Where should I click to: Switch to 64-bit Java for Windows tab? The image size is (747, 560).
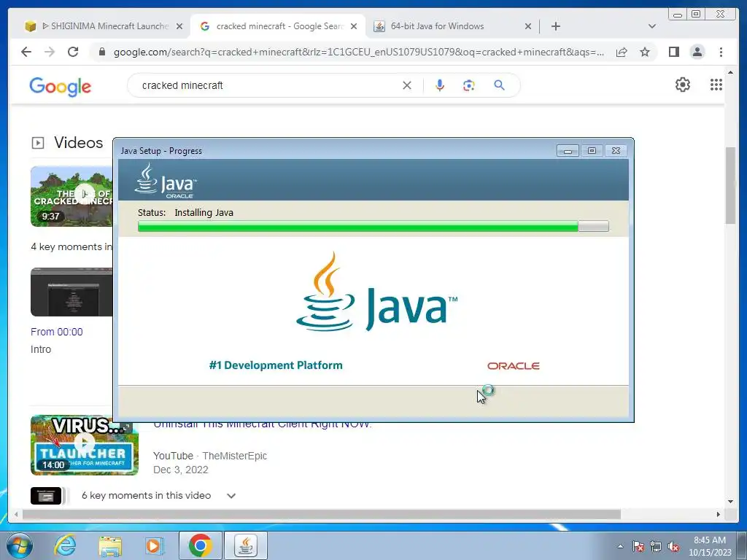(438, 26)
